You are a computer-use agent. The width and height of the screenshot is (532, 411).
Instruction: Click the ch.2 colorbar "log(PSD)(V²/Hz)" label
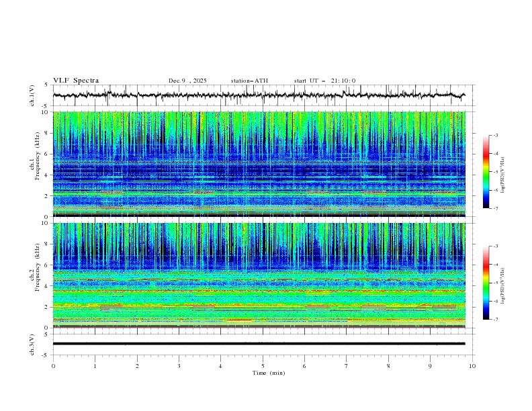(x=503, y=286)
